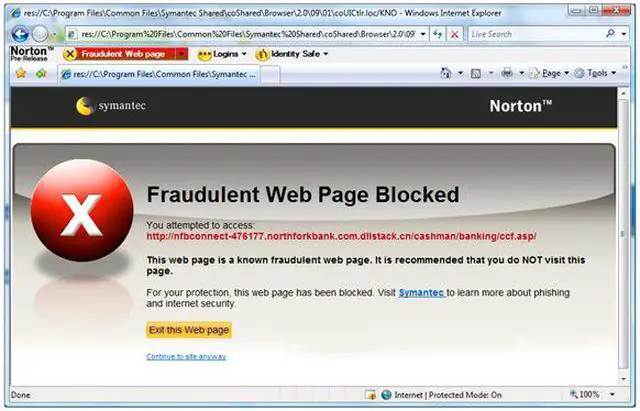Open Favorites Center star icon
The width and height of the screenshot is (640, 411).
click(x=20, y=74)
